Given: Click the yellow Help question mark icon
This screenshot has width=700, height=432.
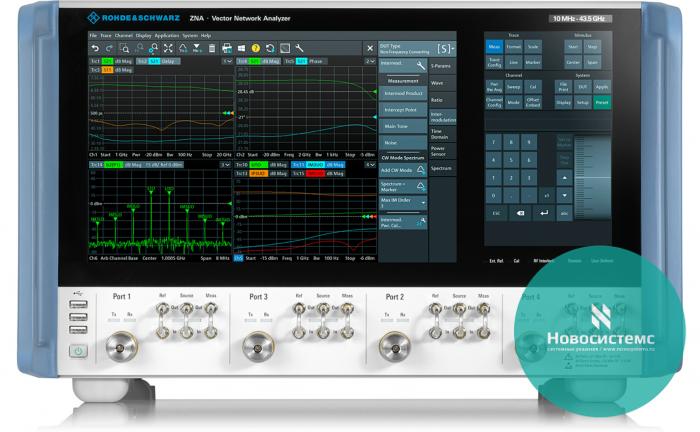Looking at the screenshot, I should point(255,48).
